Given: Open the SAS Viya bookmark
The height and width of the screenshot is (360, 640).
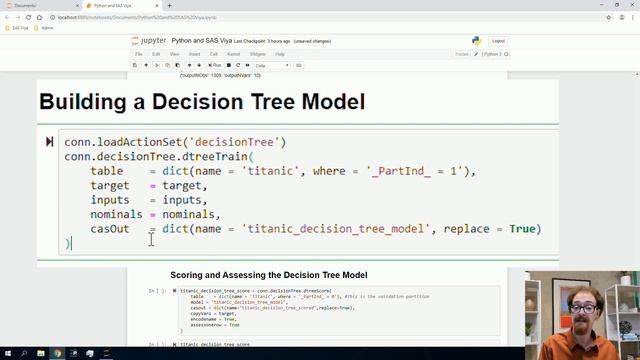Looking at the screenshot, I should pos(17,28).
